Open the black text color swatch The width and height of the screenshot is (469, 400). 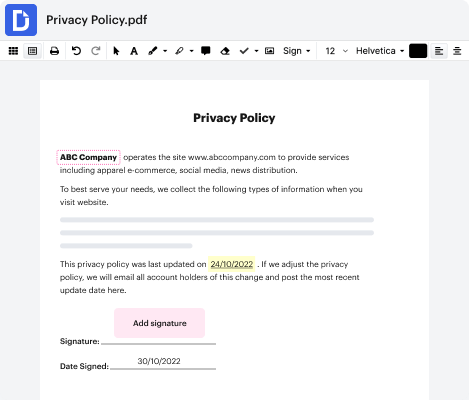coord(418,51)
